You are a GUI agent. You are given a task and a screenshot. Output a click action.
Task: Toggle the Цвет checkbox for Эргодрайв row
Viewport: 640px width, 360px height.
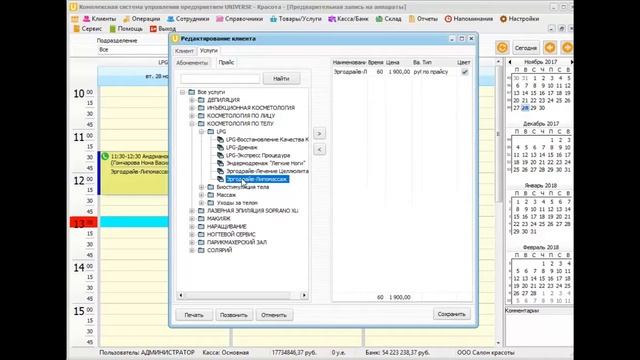click(464, 72)
